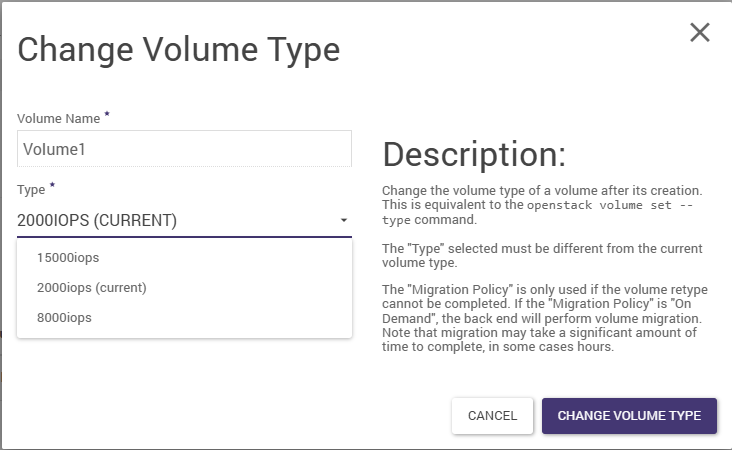The image size is (732, 450).
Task: Click the Volume Name input field
Action: tap(184, 149)
